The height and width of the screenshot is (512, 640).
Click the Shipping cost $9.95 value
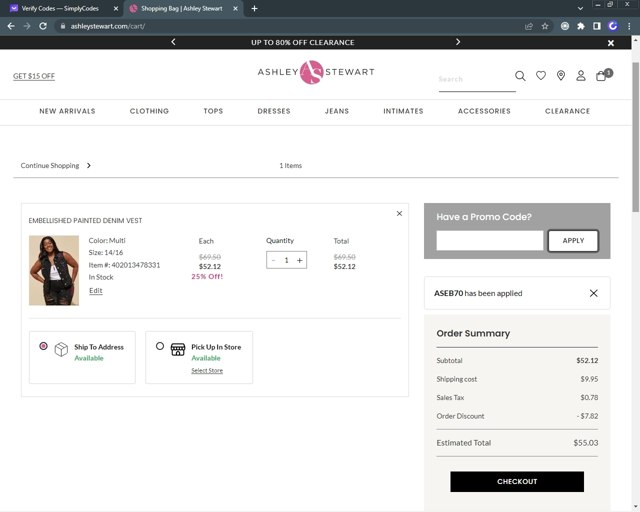point(589,379)
